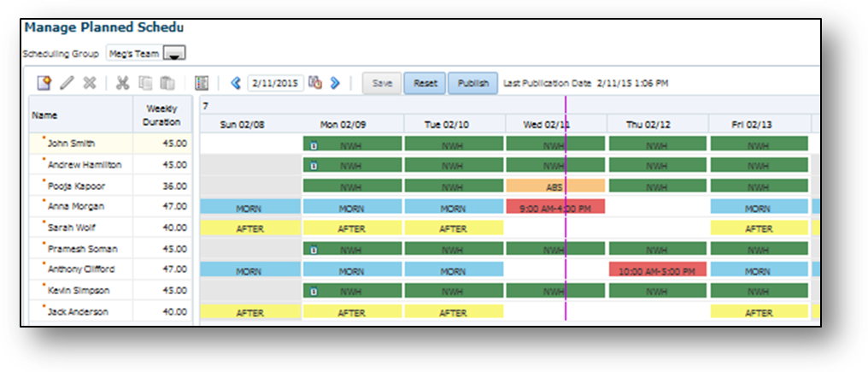Click the copy icon in toolbar
868x372 pixels.
(145, 83)
